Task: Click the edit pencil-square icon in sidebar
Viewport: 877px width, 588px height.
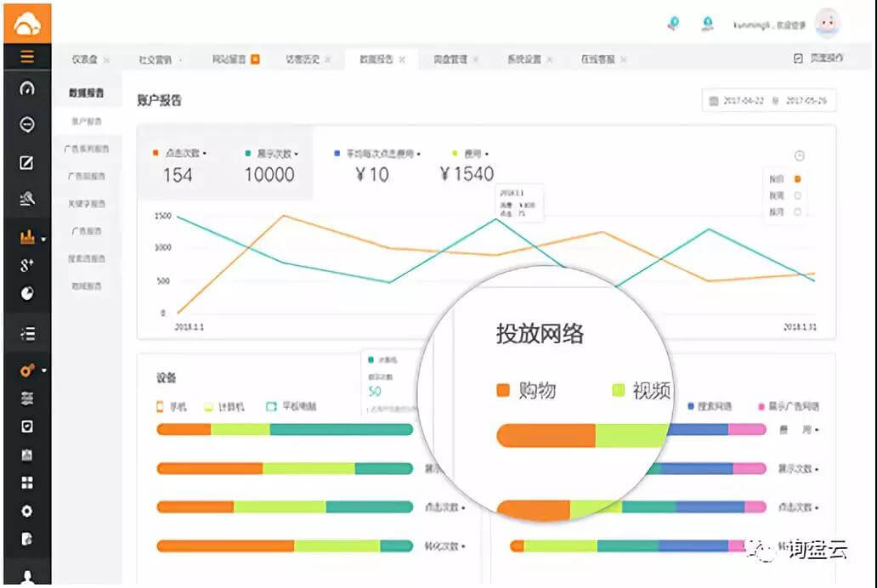Action: (x=26, y=163)
